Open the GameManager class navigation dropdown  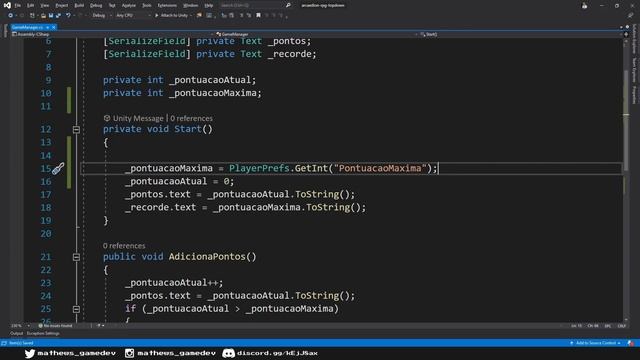click(x=316, y=34)
